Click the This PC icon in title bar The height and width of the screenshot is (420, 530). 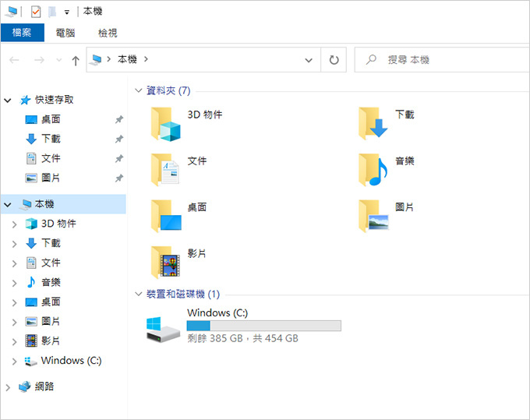[11, 12]
